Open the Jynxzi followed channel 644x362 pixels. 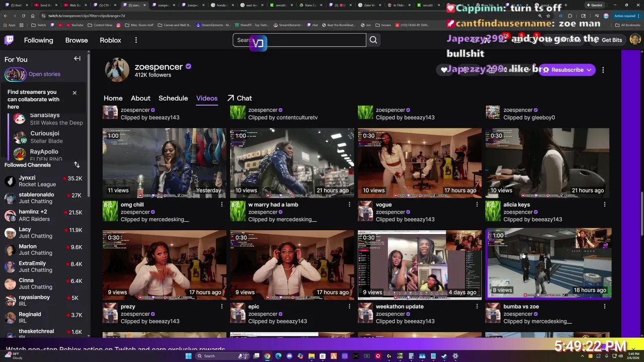pyautogui.click(x=44, y=181)
